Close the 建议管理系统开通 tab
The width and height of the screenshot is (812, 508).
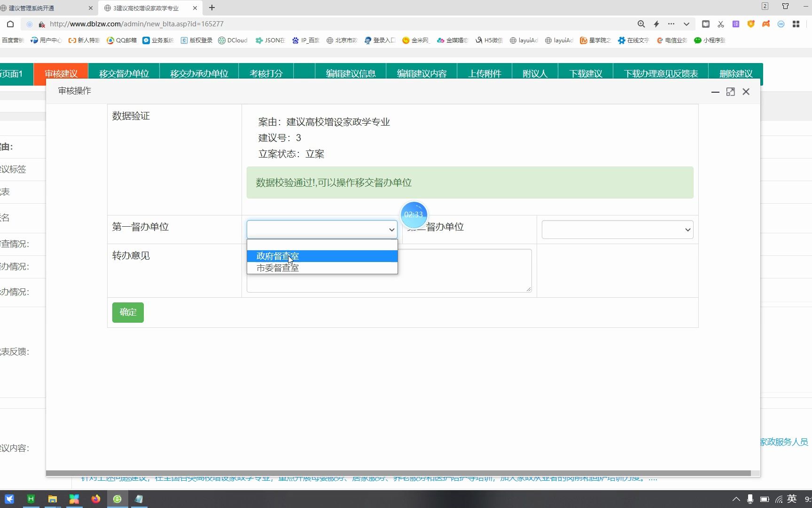point(91,8)
